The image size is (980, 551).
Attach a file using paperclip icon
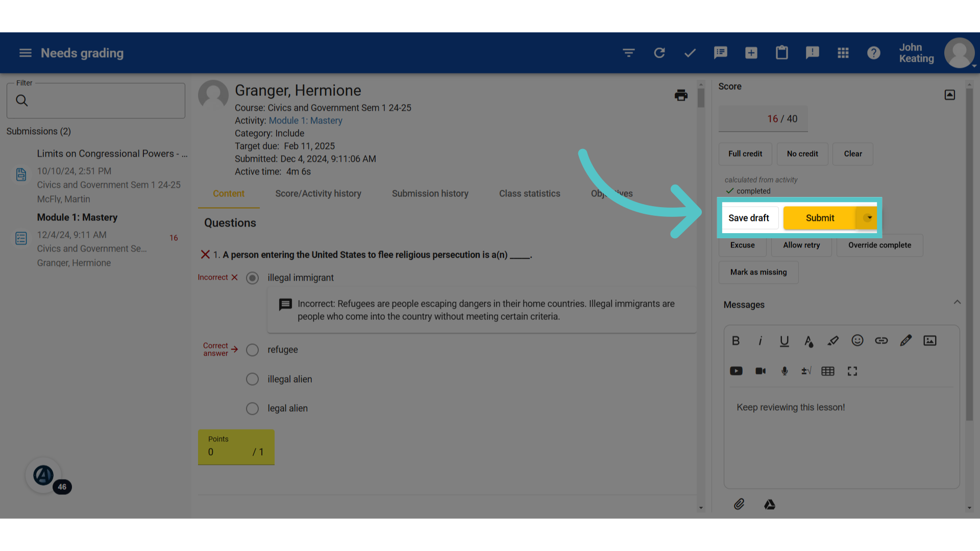click(x=739, y=504)
